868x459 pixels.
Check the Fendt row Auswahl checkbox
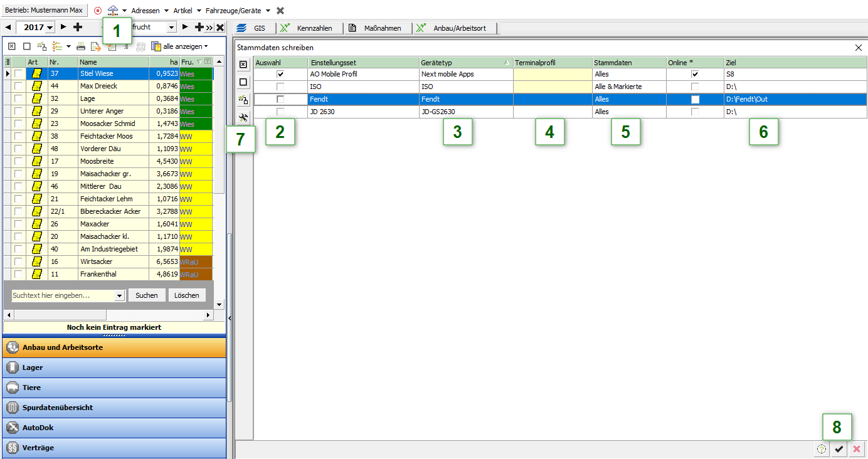280,99
